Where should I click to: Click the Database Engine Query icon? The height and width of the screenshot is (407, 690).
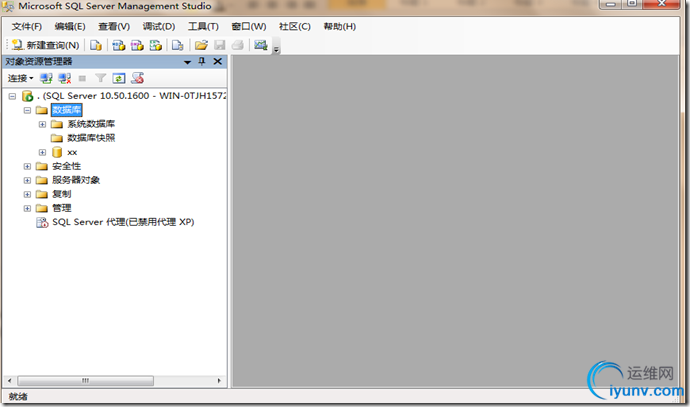pyautogui.click(x=95, y=45)
